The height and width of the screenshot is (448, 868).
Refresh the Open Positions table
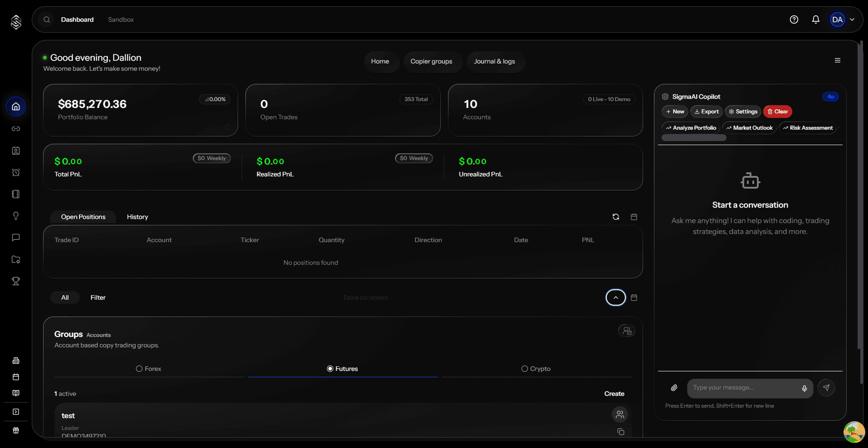[x=616, y=217]
